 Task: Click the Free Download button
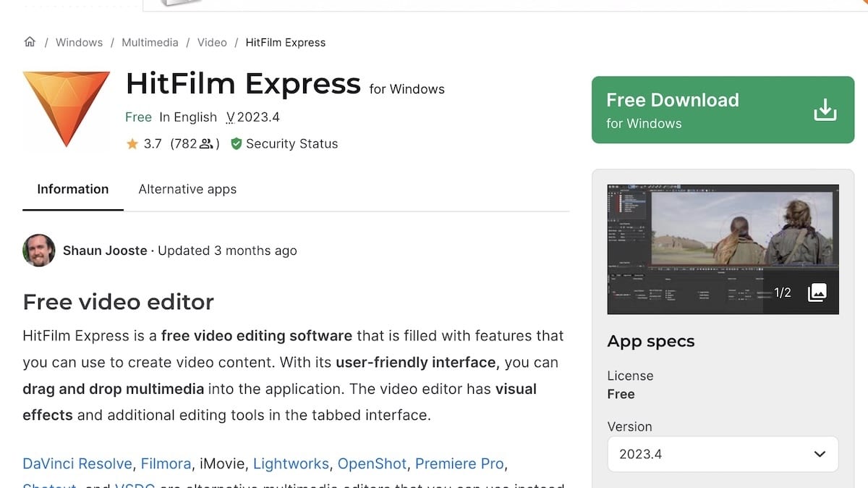[x=723, y=109]
